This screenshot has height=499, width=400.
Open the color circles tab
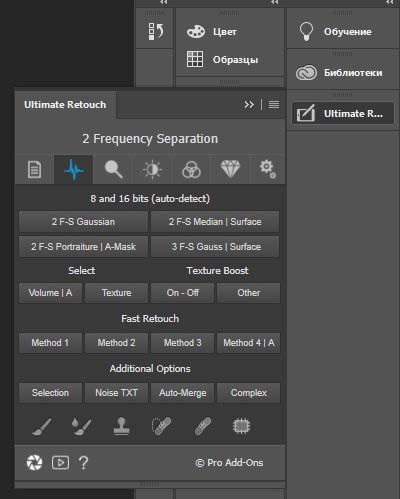click(191, 169)
